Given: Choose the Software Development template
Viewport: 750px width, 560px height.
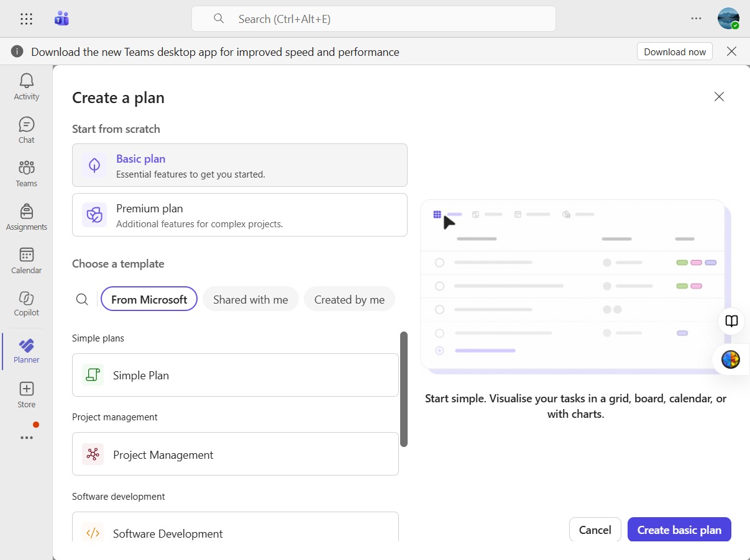Looking at the screenshot, I should 236,527.
